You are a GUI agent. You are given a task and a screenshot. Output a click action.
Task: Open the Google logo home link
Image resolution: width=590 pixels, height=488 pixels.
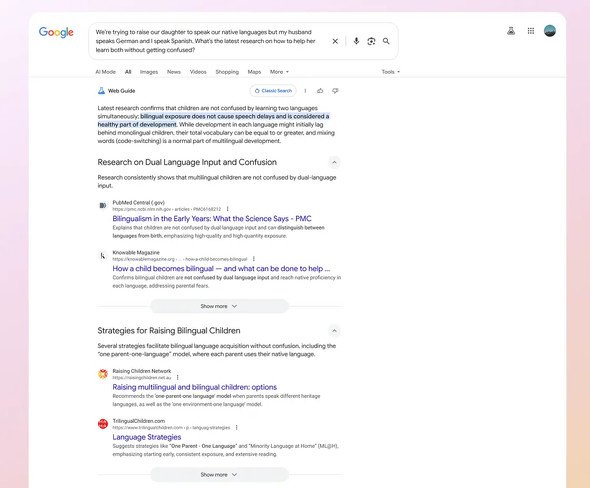[x=56, y=32]
